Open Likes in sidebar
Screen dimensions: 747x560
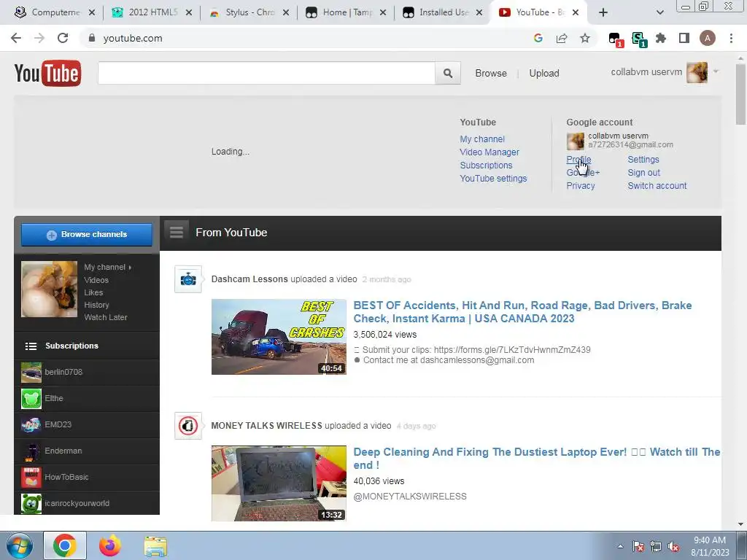93,292
